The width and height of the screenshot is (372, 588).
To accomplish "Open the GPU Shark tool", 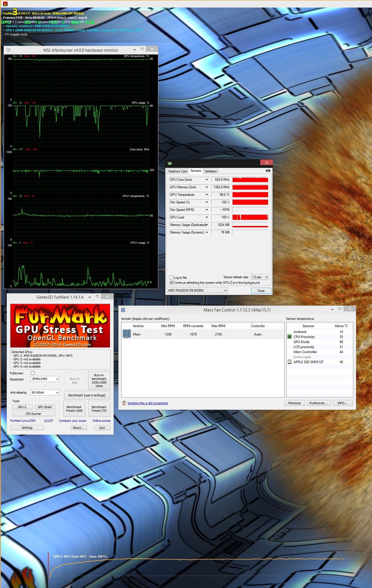I will point(45,407).
